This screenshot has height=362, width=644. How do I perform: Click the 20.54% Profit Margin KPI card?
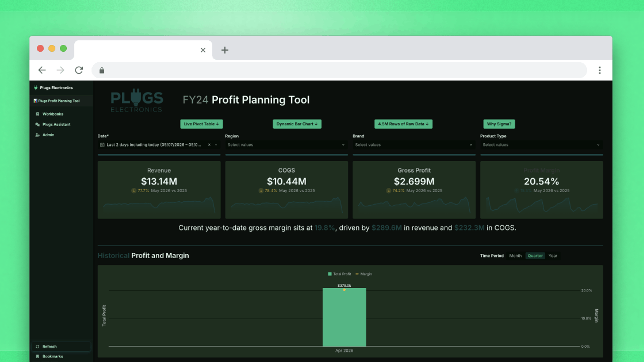(542, 190)
